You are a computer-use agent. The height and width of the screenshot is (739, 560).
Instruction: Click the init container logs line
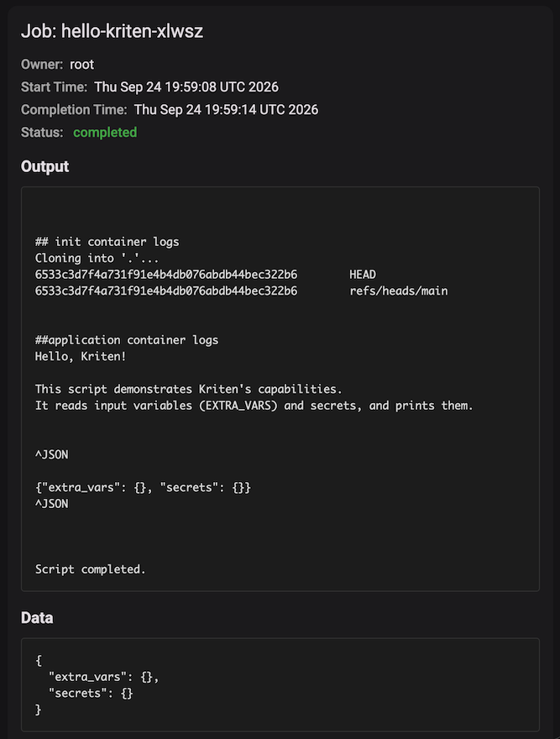[x=107, y=242]
